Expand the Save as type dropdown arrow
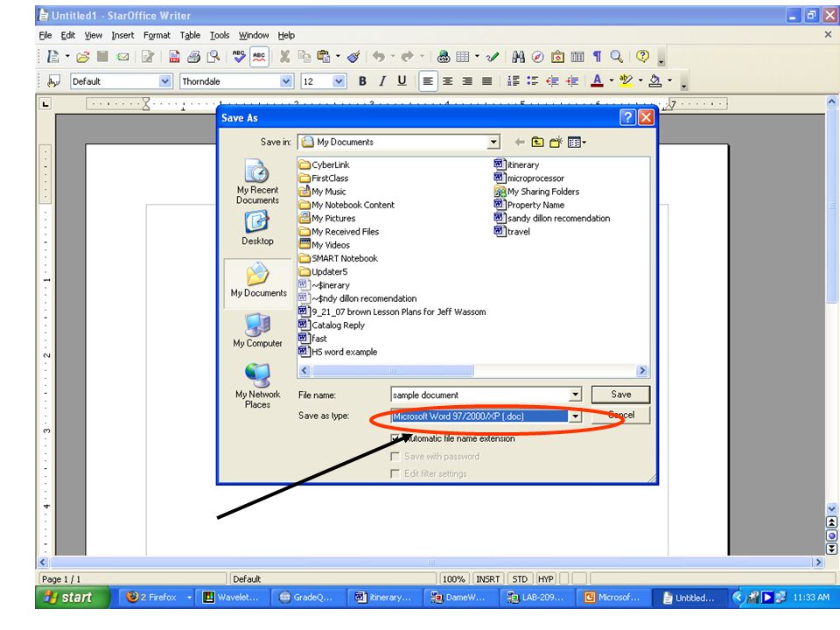Screen dimensions: 840x630 (575, 416)
